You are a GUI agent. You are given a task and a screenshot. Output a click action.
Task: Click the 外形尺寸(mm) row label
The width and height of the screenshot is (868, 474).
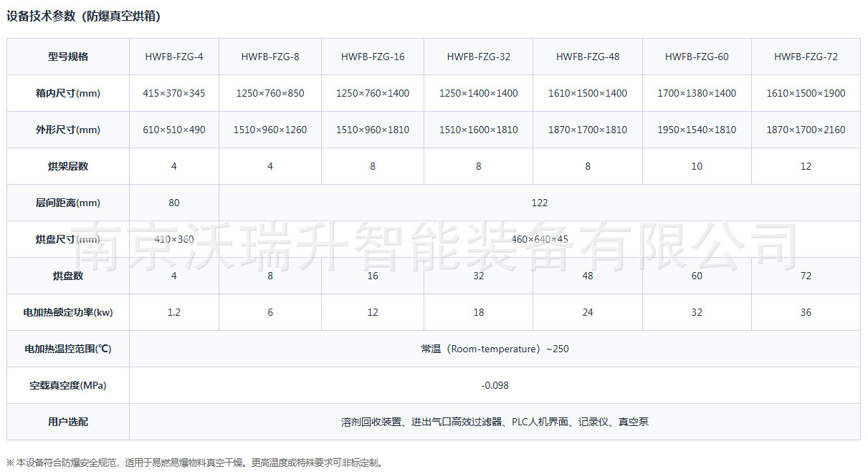pyautogui.click(x=68, y=130)
